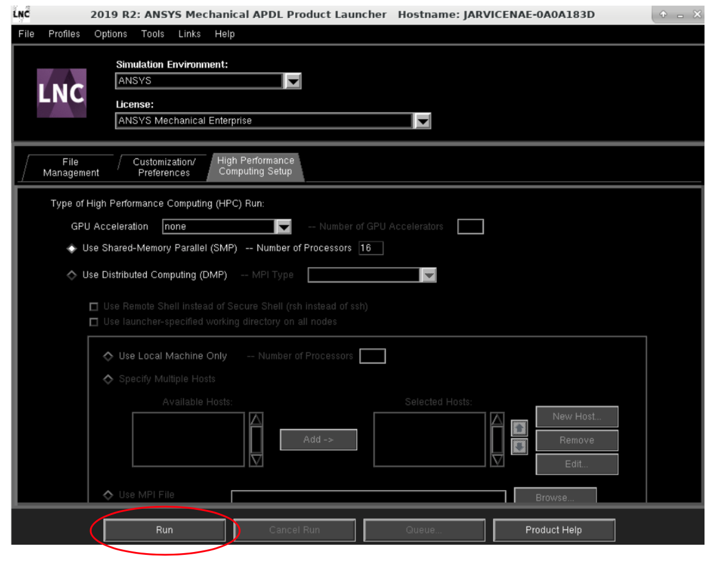Click the Cancel Run button
This screenshot has height=588, width=727.
tap(295, 530)
